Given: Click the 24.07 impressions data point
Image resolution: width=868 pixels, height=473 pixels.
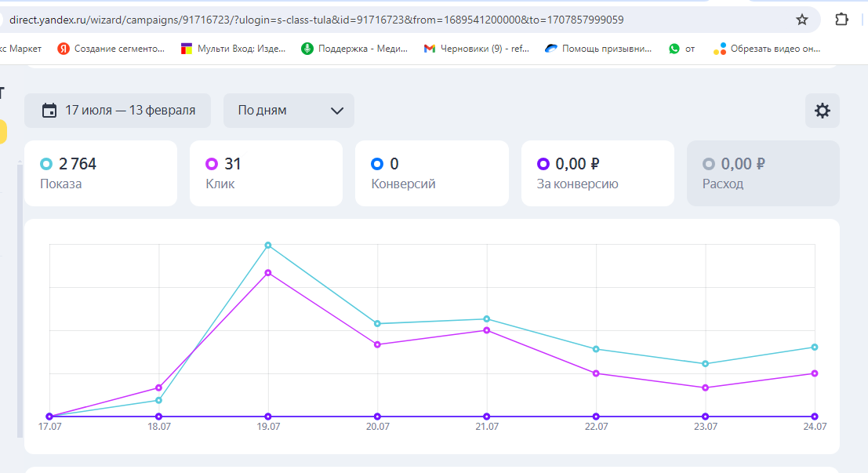Looking at the screenshot, I should (815, 347).
